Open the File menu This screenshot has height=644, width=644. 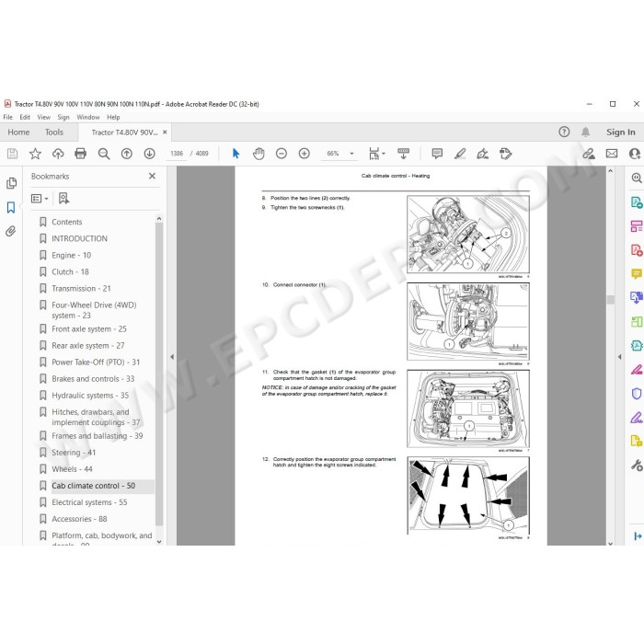pyautogui.click(x=7, y=117)
